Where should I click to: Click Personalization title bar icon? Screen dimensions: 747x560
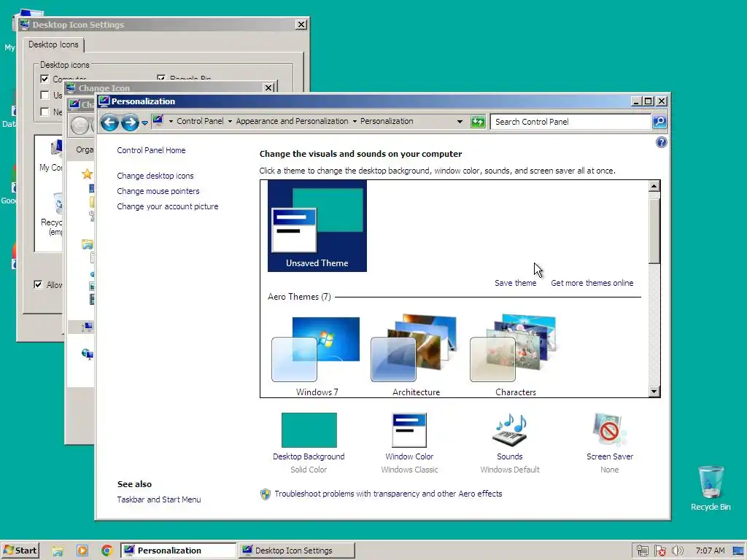tap(104, 101)
